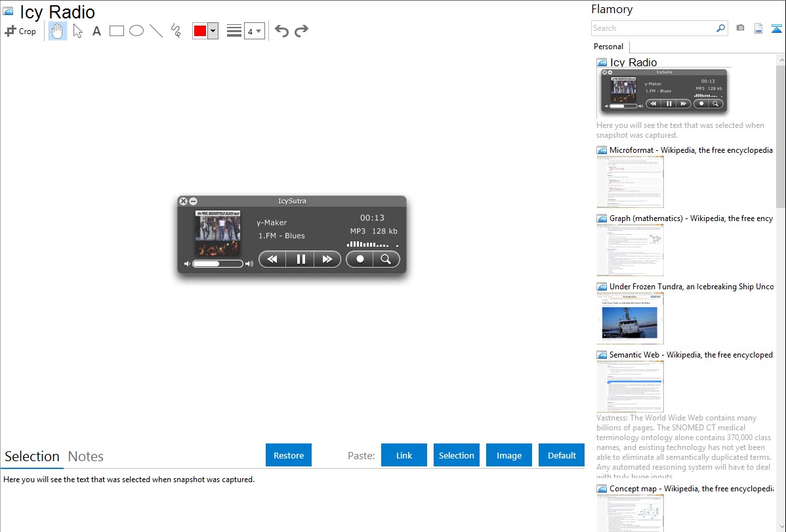
Task: Click the loud volume speaker icon in IcySutra
Action: pos(249,264)
